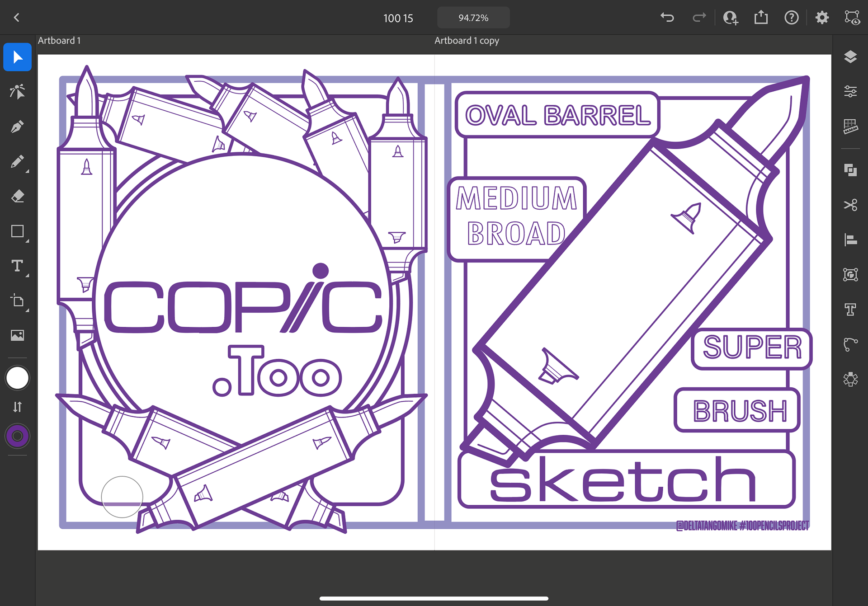This screenshot has height=606, width=868.
Task: Click the document title 100 15
Action: click(x=398, y=18)
